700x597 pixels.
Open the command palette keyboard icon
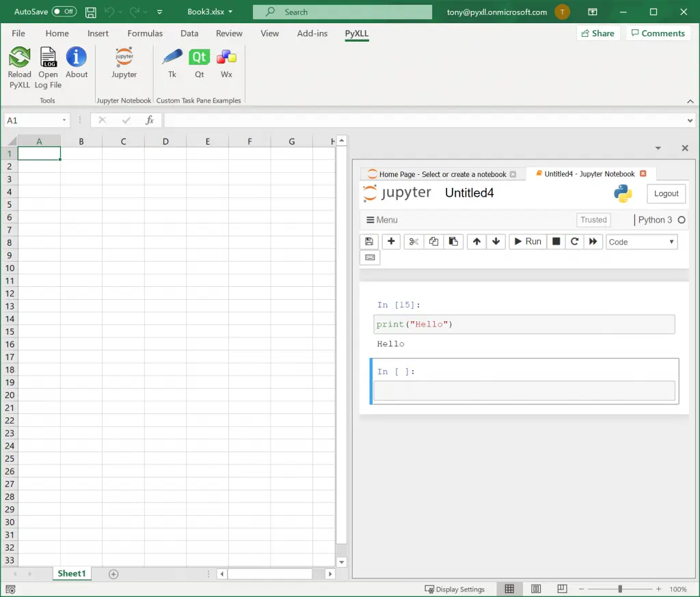click(370, 258)
